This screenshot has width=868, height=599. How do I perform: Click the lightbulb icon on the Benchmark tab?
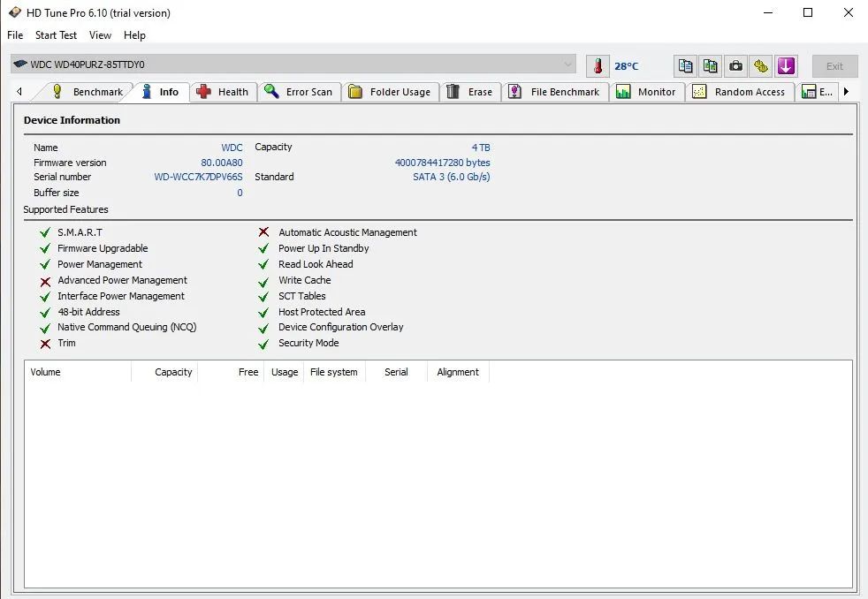(57, 91)
